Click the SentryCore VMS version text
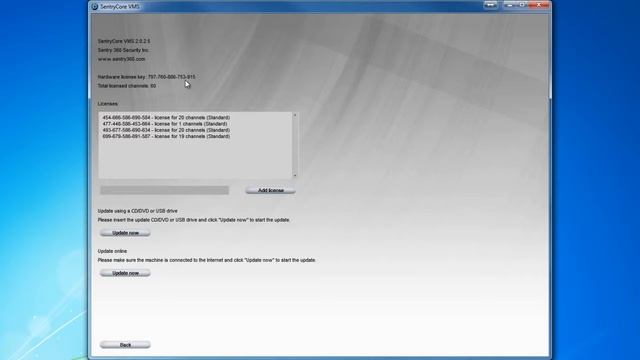 (x=124, y=41)
